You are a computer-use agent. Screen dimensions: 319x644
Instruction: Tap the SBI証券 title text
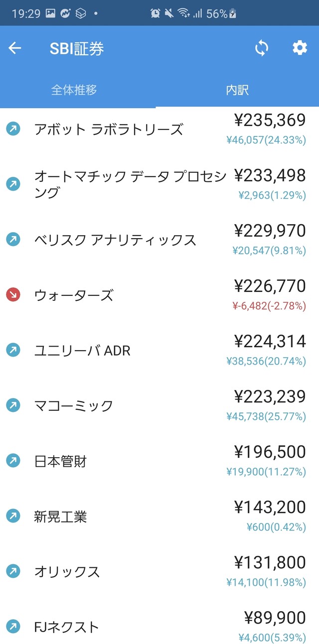click(77, 49)
